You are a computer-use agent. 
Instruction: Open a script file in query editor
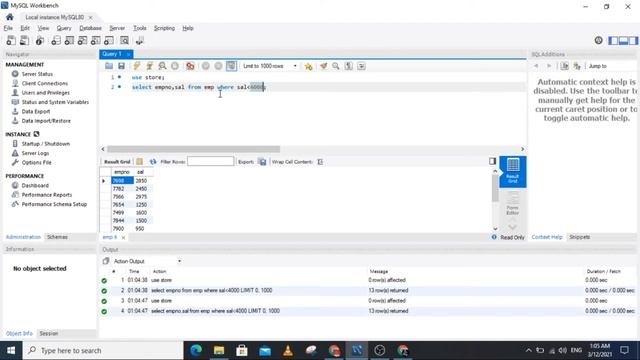click(x=109, y=66)
